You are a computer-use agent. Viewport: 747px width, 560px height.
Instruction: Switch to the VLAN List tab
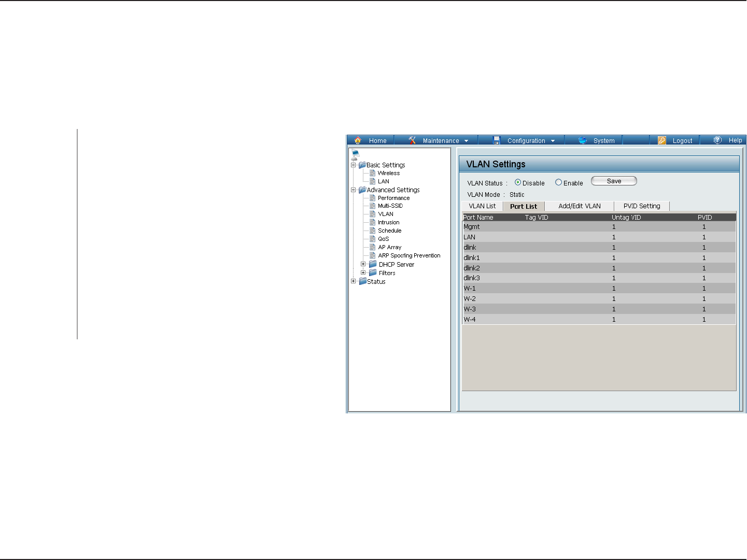482,206
